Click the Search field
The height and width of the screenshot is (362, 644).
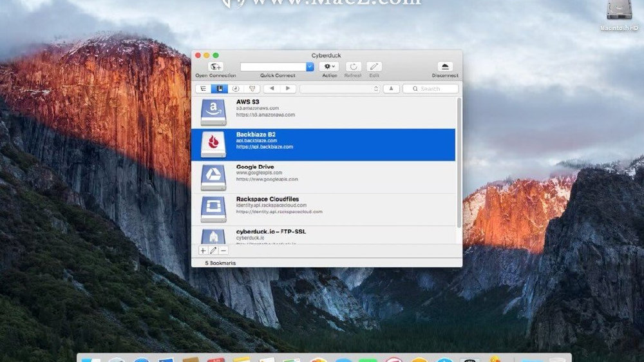click(430, 89)
